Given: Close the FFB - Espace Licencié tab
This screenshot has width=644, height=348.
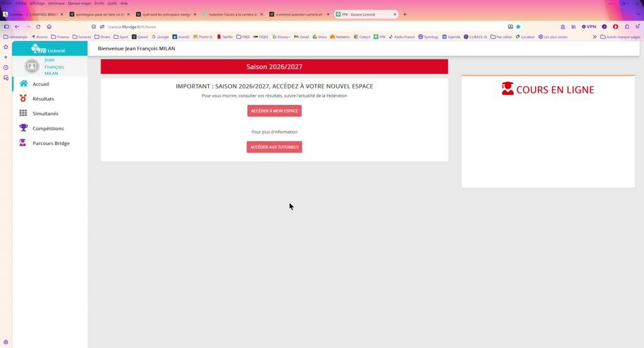Looking at the screenshot, I should click(395, 14).
